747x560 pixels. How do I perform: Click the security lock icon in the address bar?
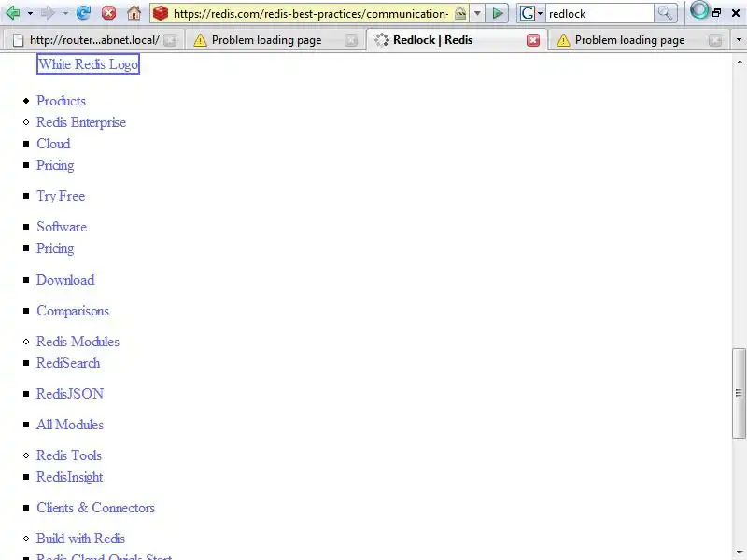(x=460, y=13)
